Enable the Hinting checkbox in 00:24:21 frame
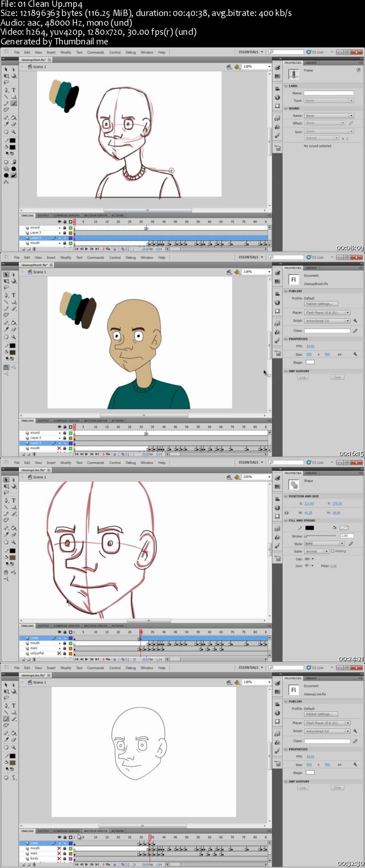 point(332,551)
